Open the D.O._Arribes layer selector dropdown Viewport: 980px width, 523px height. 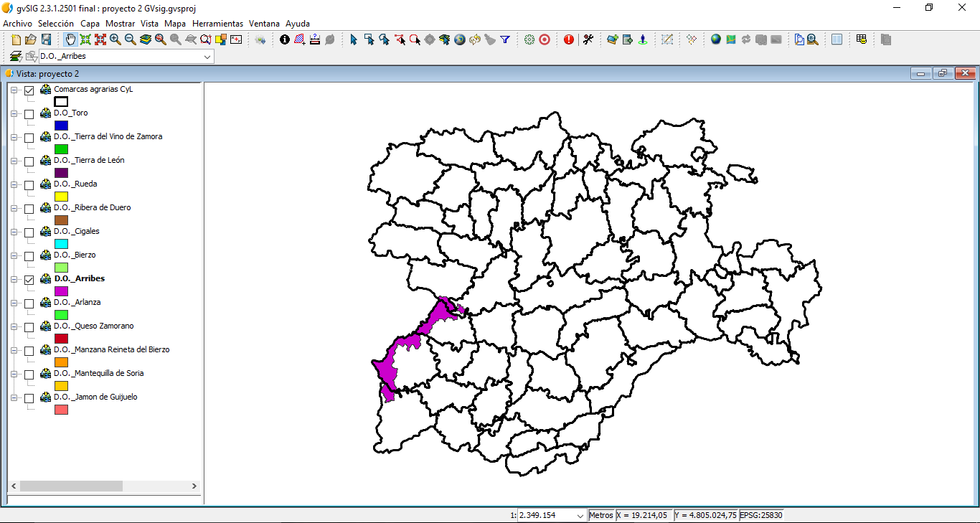[207, 56]
